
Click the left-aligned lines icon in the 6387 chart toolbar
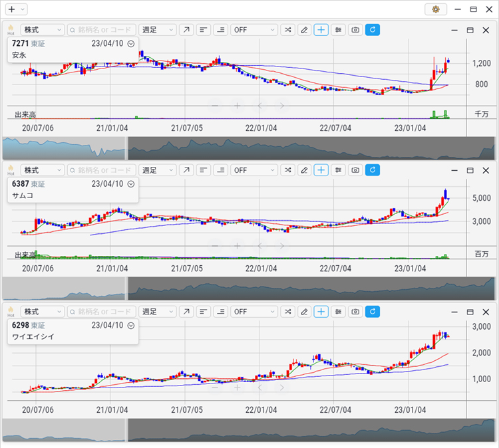click(x=203, y=170)
